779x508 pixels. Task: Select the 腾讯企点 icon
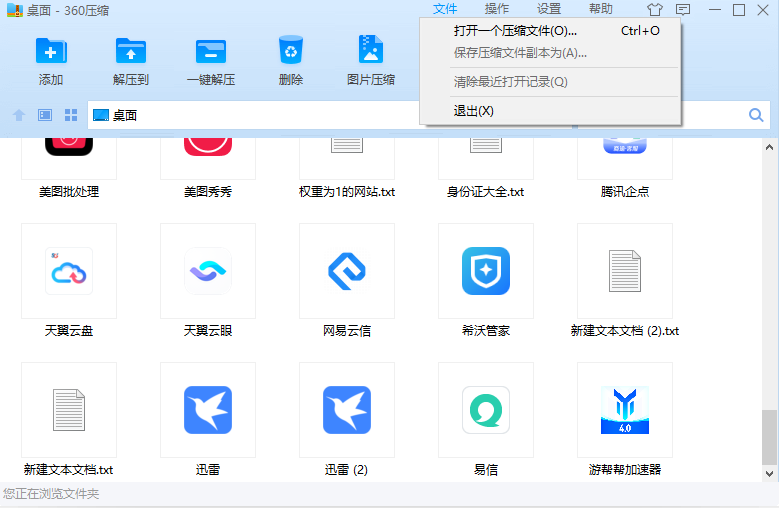click(625, 146)
